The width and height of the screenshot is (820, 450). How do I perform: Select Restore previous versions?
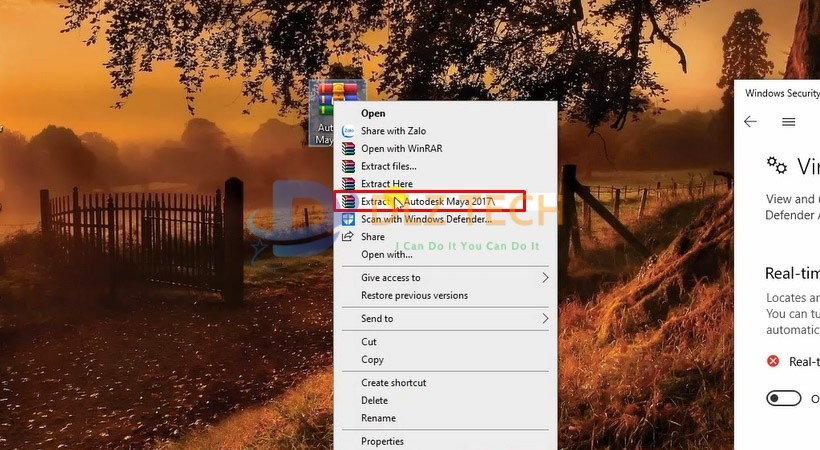(x=414, y=296)
